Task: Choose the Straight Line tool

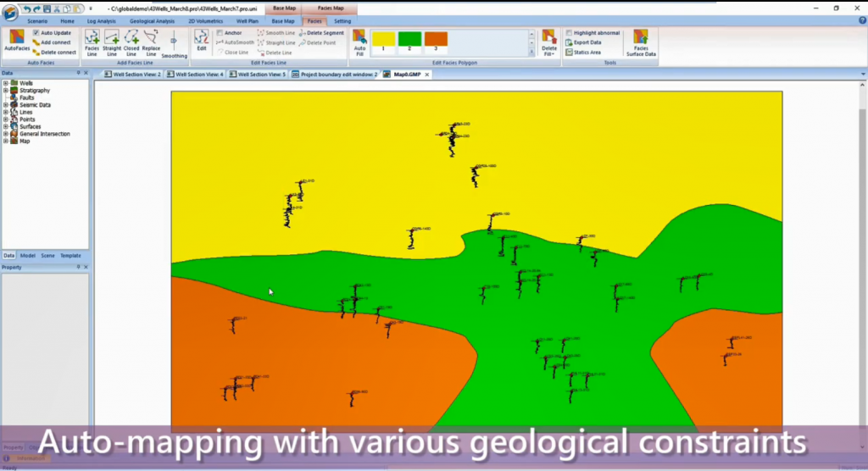Action: click(112, 43)
